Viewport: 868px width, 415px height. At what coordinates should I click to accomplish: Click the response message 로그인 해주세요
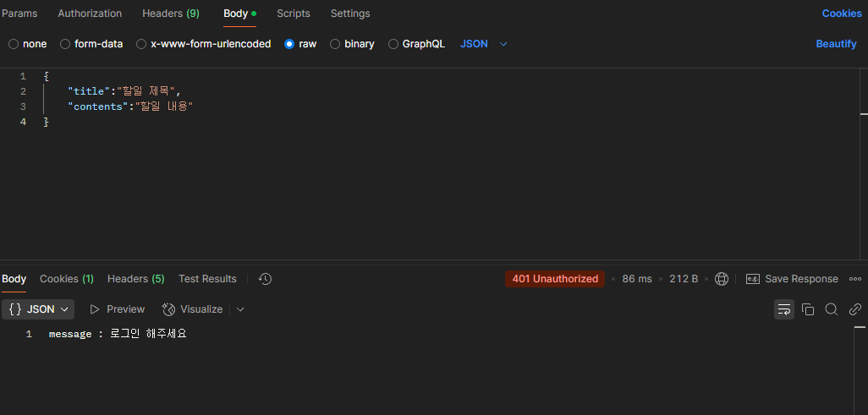(x=148, y=334)
